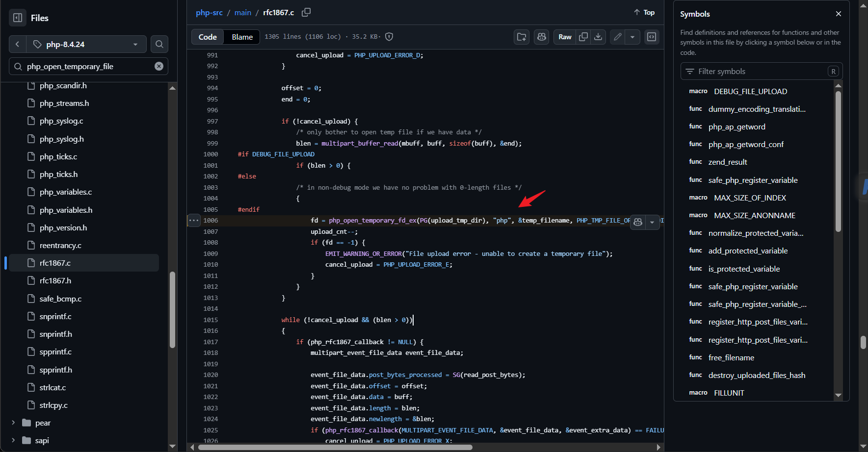Expand the pear folder

pos(13,423)
